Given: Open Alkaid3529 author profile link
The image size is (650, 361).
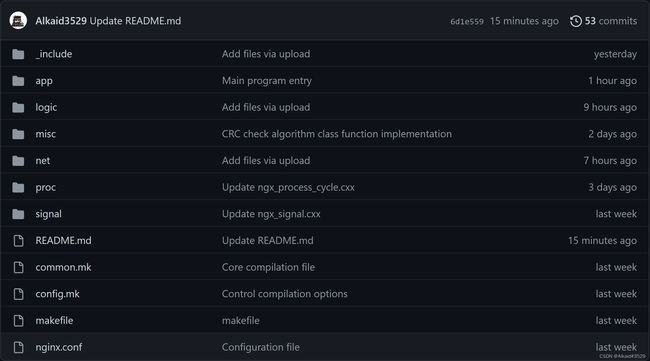Looking at the screenshot, I should [61, 21].
